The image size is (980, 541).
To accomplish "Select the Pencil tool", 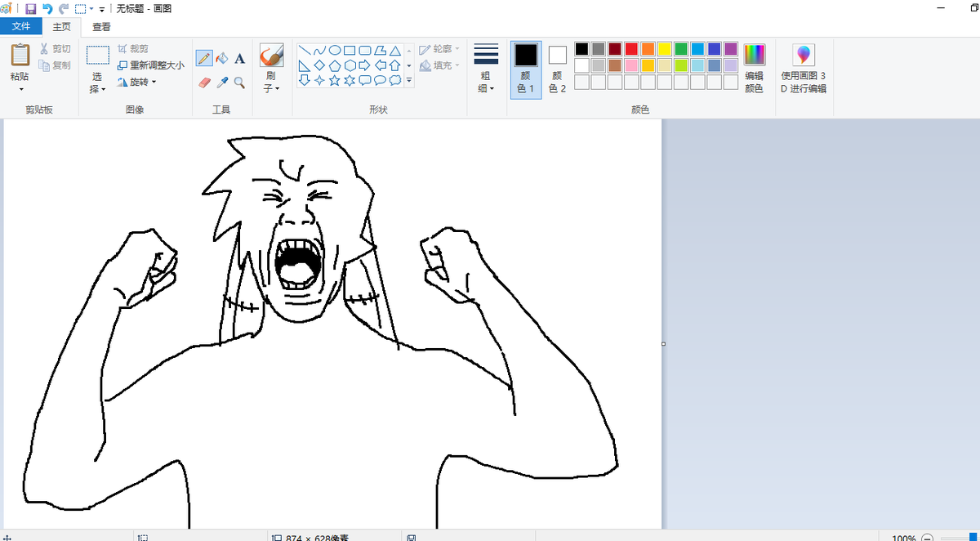I will pos(204,58).
